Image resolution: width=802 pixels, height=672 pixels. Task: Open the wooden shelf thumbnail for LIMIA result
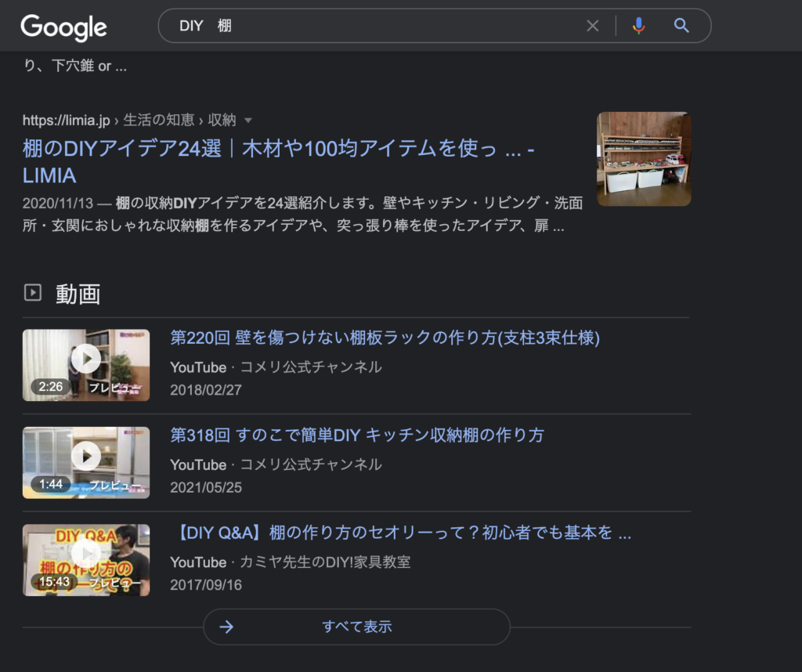(x=644, y=159)
